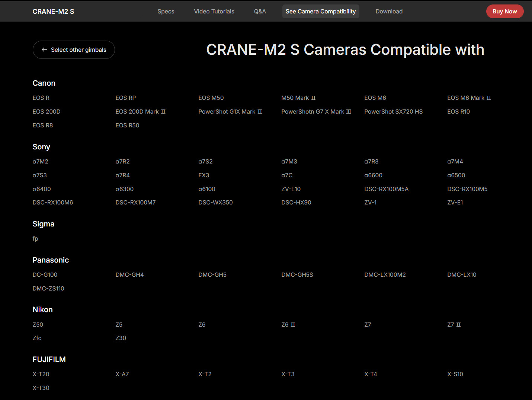Select FUJIFILM X-S10
Screen dimensions: 532x400
pyautogui.click(x=455, y=374)
